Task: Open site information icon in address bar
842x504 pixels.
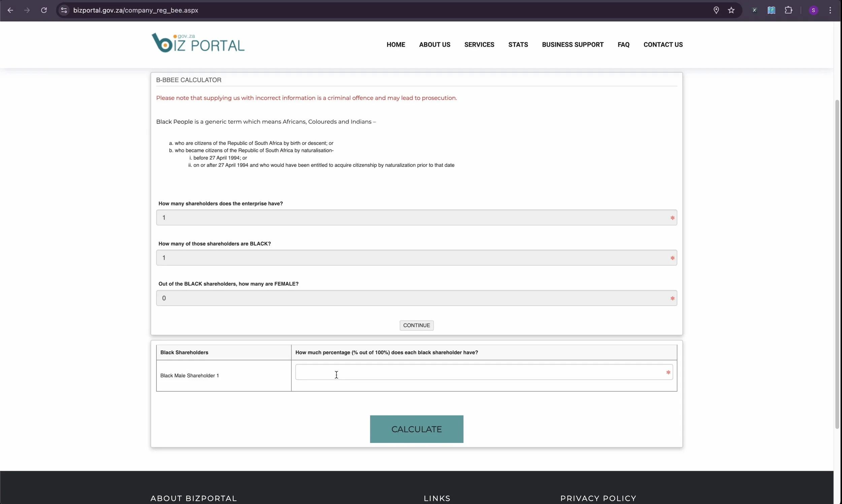Action: 64,10
